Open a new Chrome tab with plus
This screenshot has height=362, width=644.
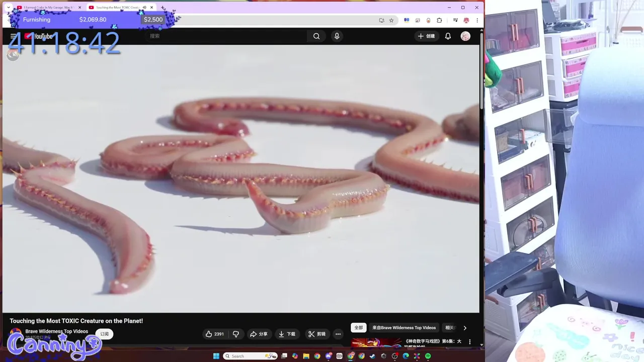click(163, 8)
